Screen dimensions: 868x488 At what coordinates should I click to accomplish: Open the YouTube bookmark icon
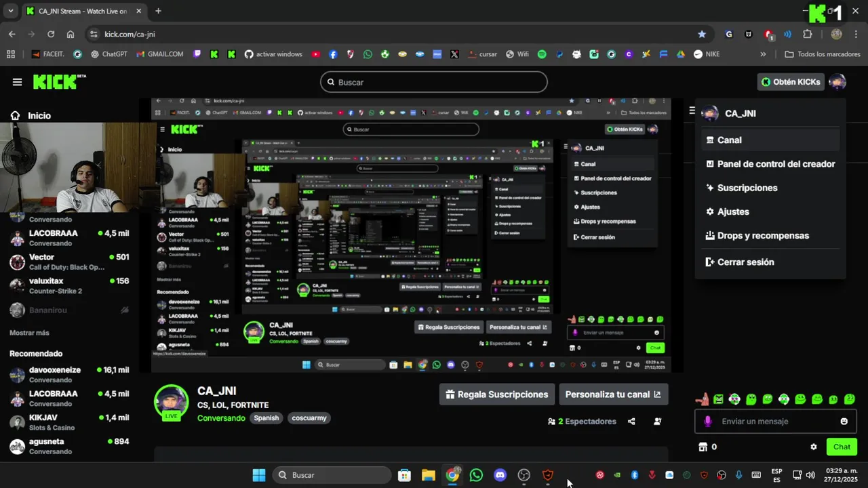(x=316, y=54)
